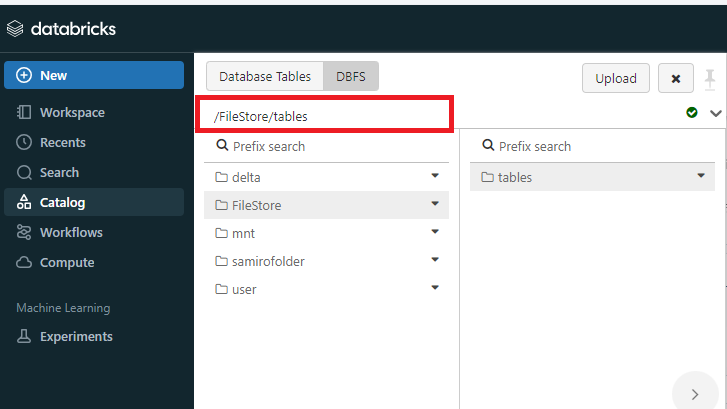Expand the delta folder dropdown arrow

click(435, 176)
